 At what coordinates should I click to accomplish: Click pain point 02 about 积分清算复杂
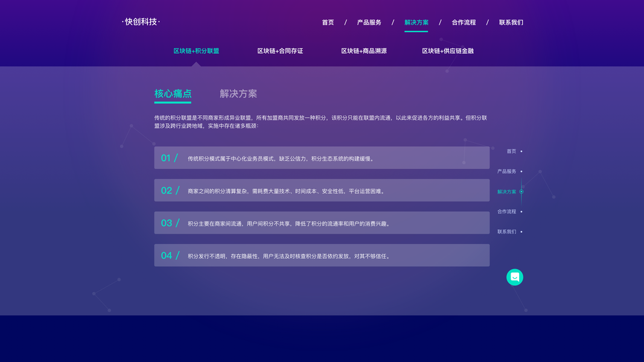pos(322,190)
